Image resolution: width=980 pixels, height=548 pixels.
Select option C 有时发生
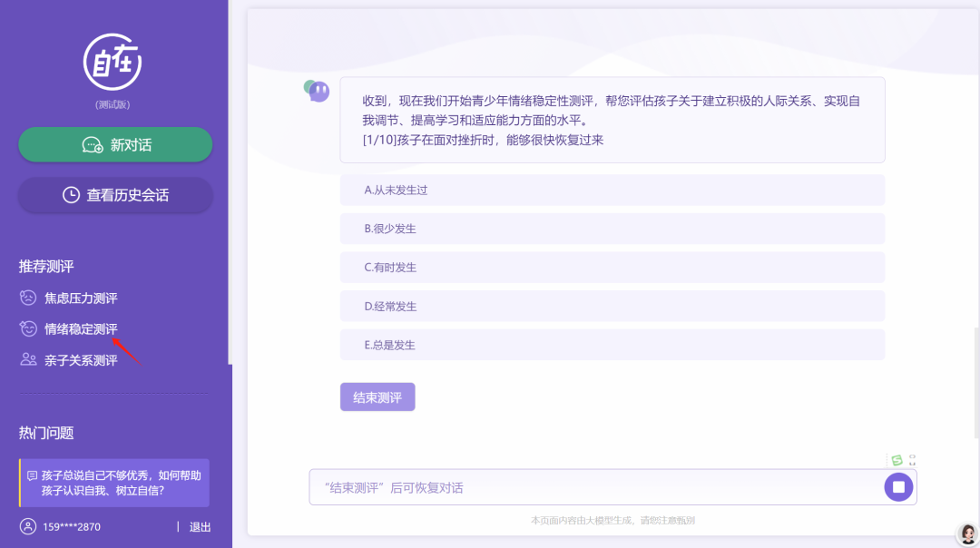click(612, 267)
